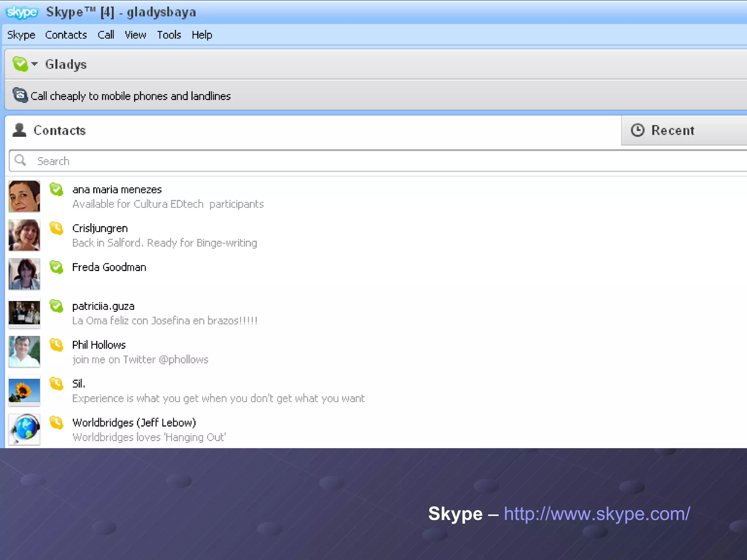Click Sil. away status icon
This screenshot has height=560, width=747.
pyautogui.click(x=57, y=384)
